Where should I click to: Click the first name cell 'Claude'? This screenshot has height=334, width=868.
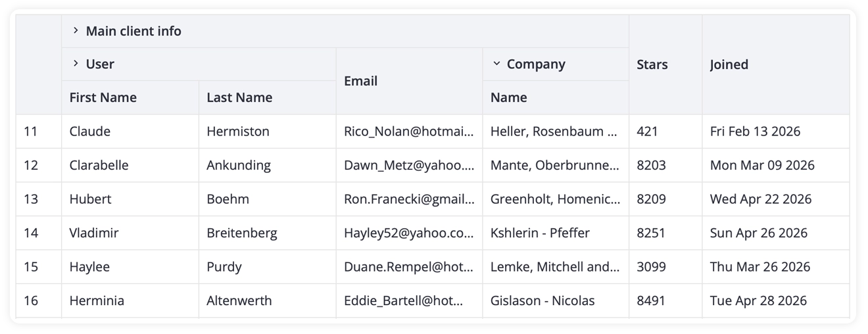pos(90,131)
